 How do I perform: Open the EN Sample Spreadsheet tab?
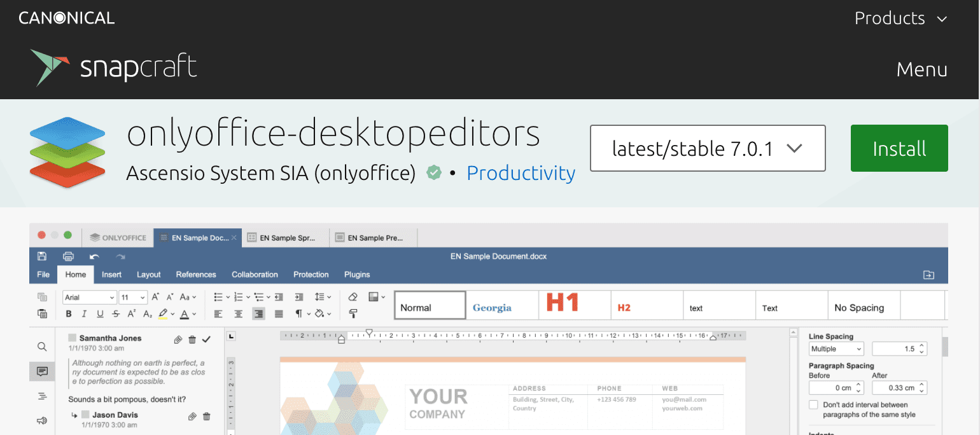286,238
